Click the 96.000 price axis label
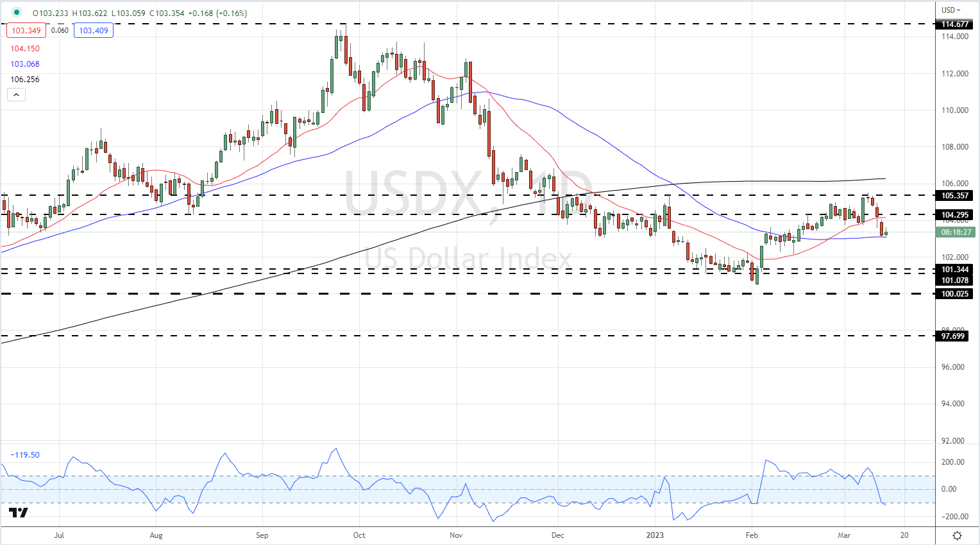 coord(953,367)
